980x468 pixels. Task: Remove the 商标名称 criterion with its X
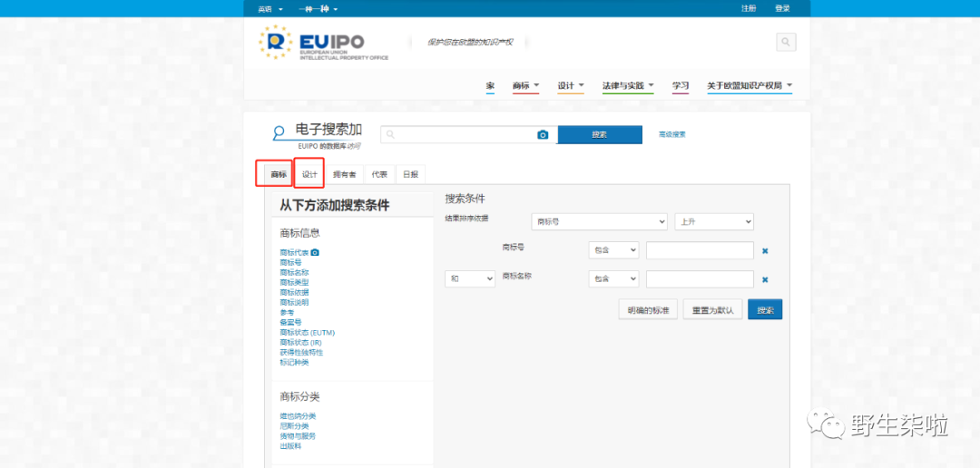point(764,280)
